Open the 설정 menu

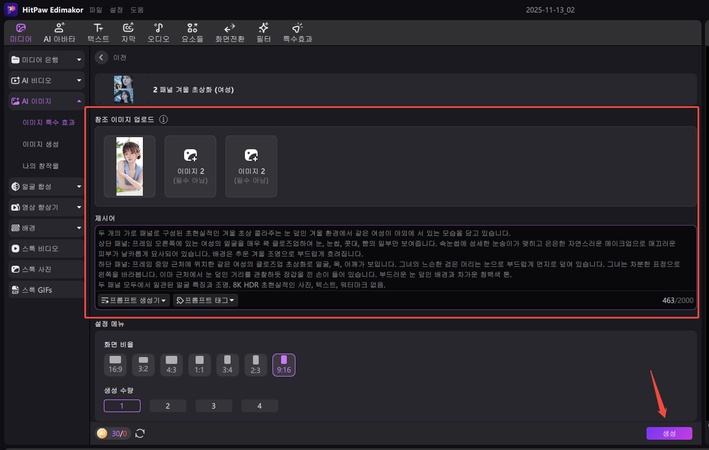click(116, 10)
